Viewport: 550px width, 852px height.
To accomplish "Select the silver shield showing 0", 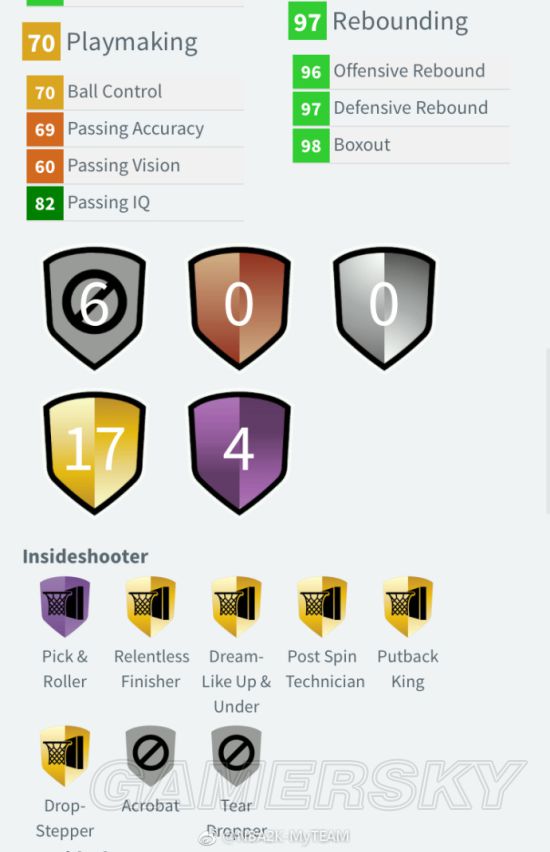I will pyautogui.click(x=384, y=308).
